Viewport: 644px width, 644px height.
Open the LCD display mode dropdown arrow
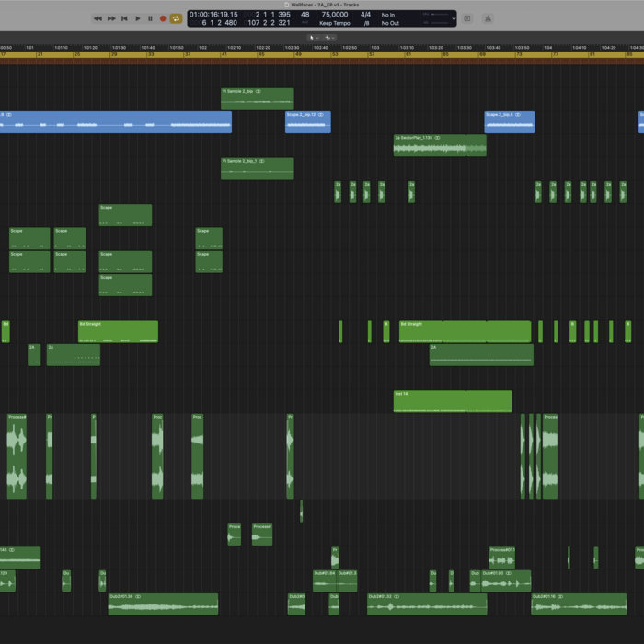pos(453,18)
